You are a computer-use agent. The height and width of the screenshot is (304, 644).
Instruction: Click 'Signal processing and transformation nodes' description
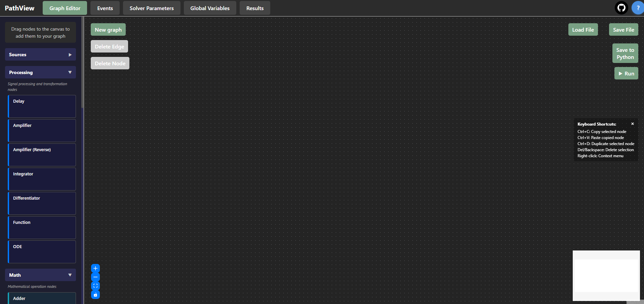pyautogui.click(x=37, y=87)
